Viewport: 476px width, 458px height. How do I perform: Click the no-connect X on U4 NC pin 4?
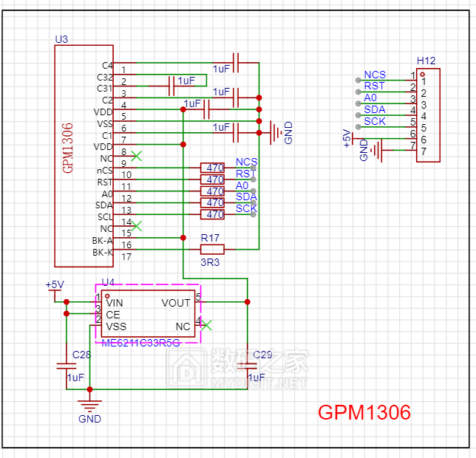[206, 325]
